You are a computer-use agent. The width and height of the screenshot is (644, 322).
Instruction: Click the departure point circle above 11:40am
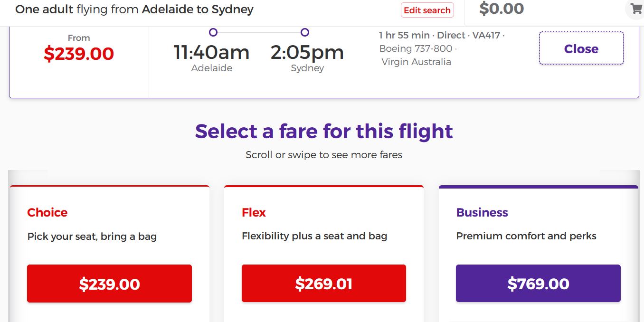click(x=213, y=32)
